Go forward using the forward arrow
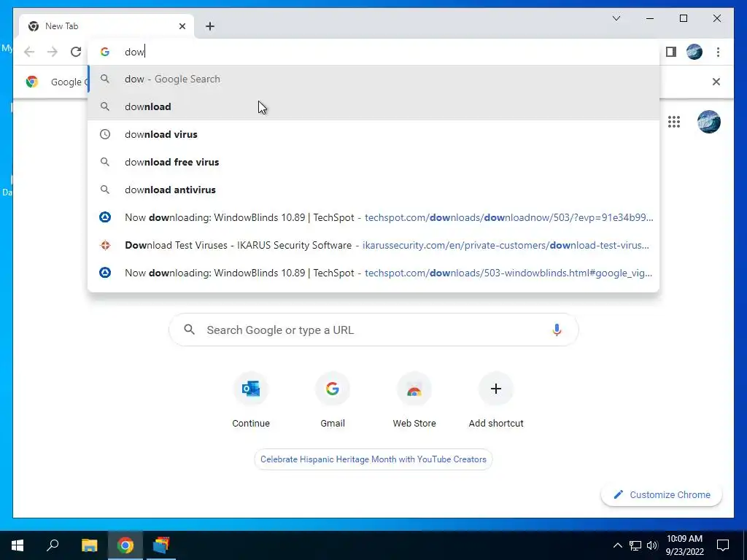Viewport: 747px width, 560px height. 53,52
